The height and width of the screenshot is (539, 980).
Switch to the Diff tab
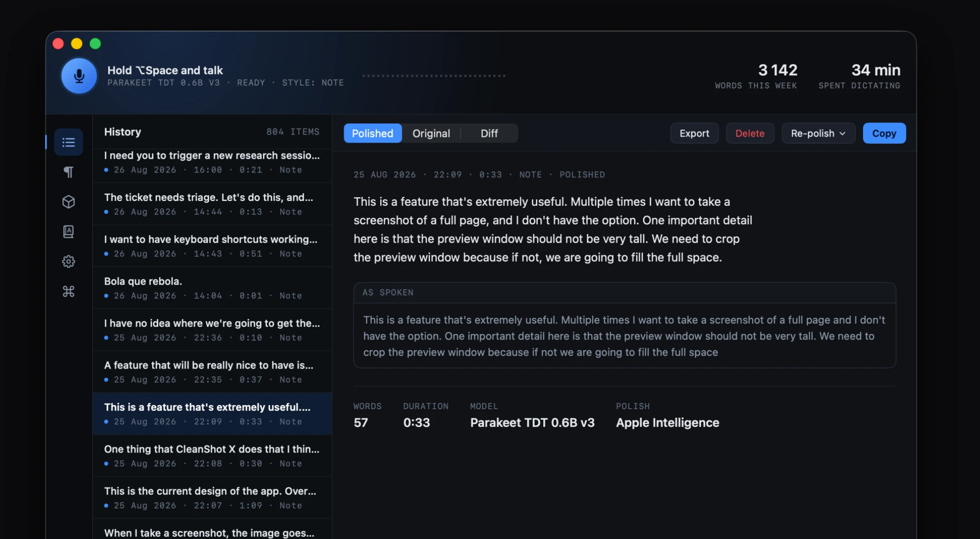[x=489, y=133]
